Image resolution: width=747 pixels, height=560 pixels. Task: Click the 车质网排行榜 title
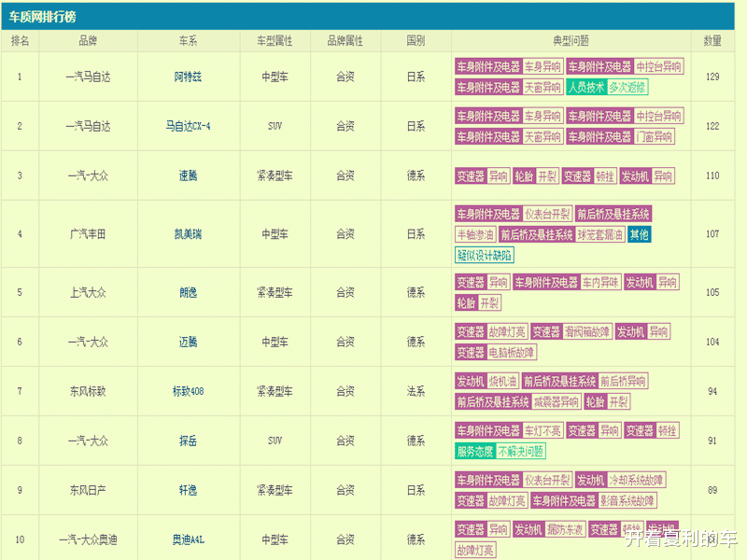pos(42,17)
